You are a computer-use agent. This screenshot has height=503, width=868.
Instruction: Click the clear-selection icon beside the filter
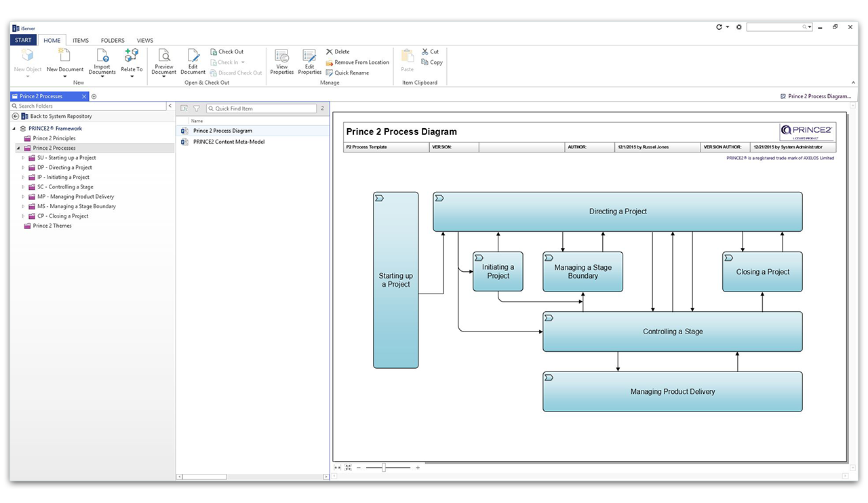pos(184,108)
